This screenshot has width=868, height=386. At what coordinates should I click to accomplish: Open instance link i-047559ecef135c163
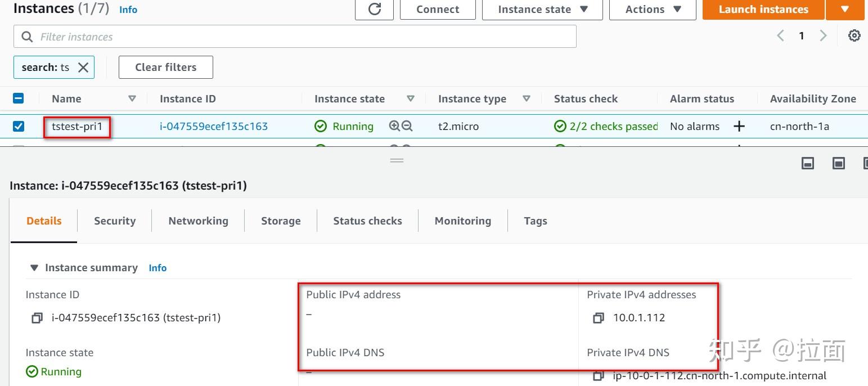click(x=213, y=126)
